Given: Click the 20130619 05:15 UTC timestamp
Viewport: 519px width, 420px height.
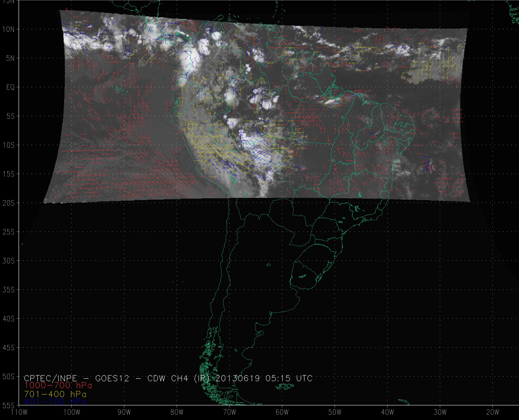Looking at the screenshot, I should 264,378.
